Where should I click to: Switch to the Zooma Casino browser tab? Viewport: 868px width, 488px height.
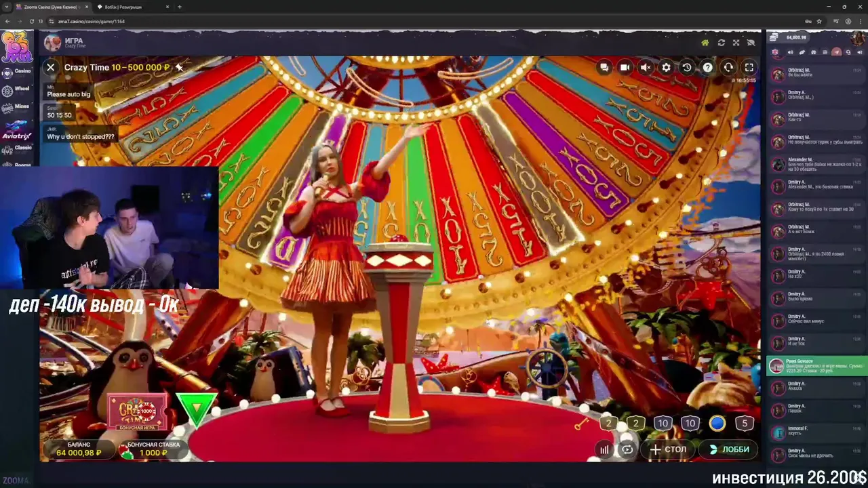point(52,7)
